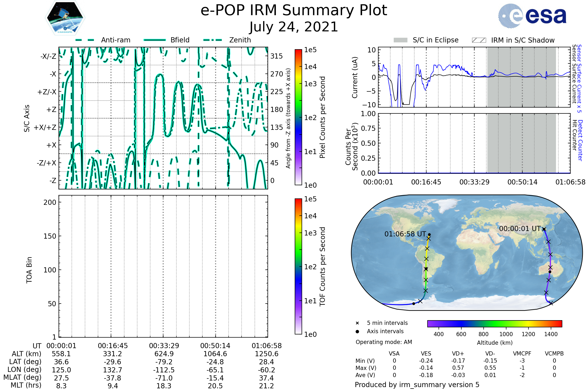Click the 5 min intervals cross marker
The height and width of the screenshot is (392, 588).
coord(357,323)
